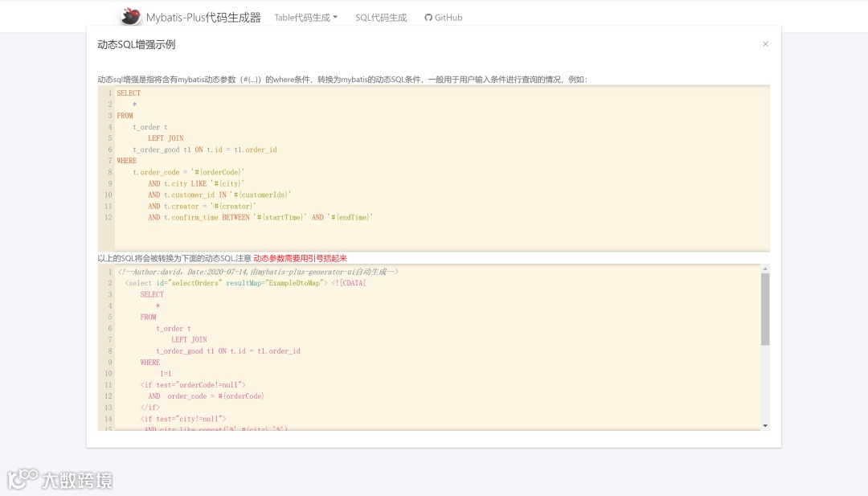This screenshot has width=868, height=496.
Task: Click the FROM keyword in upper code block
Action: (x=125, y=116)
